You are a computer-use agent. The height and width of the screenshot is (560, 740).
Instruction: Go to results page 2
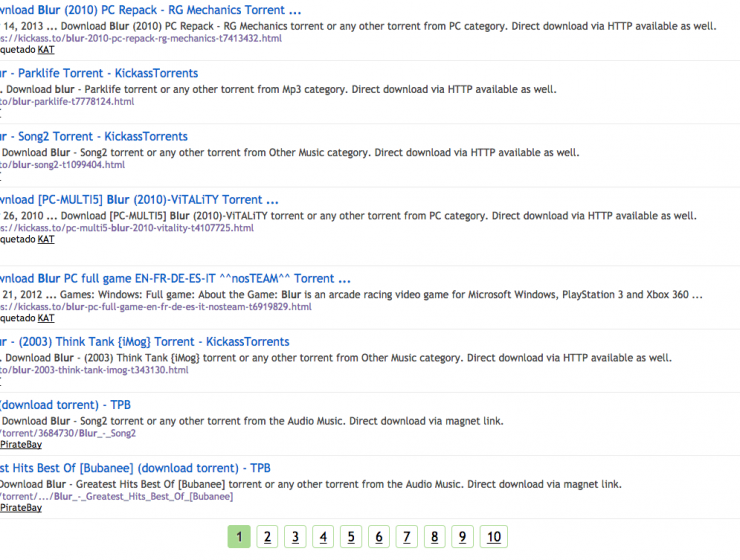267,537
